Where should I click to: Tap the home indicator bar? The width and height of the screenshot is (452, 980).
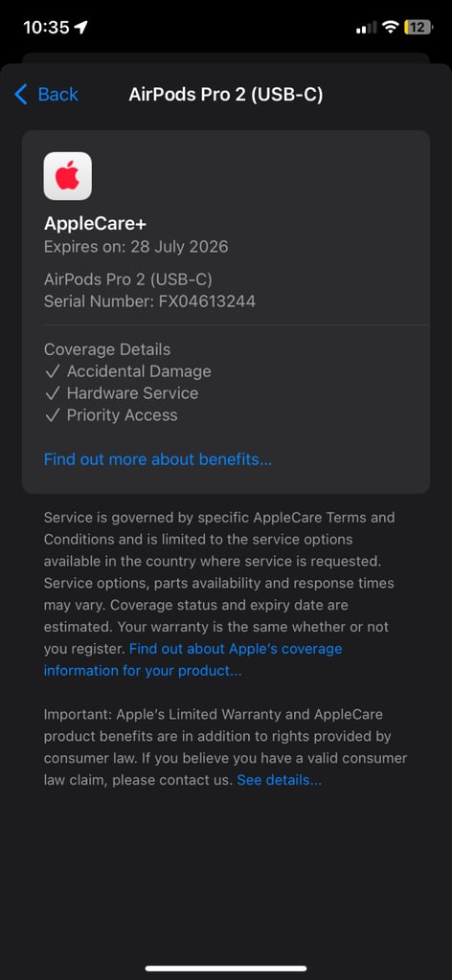pyautogui.click(x=226, y=969)
